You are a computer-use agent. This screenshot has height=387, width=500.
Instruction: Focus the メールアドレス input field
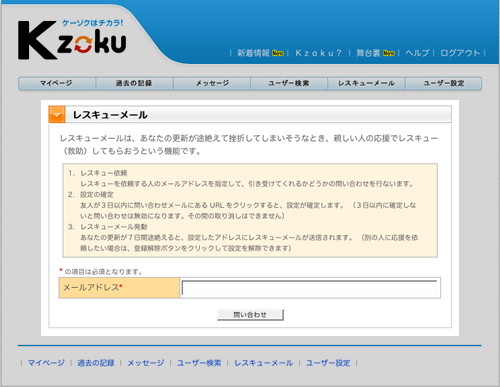click(309, 288)
